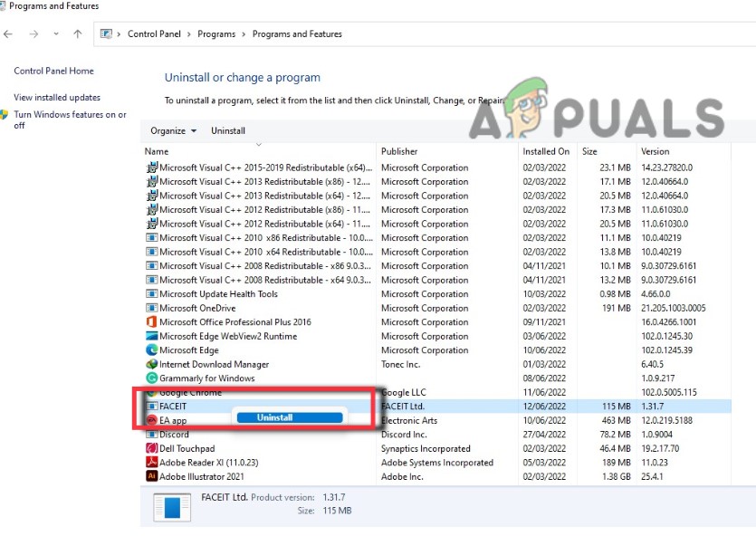Screen dimensions: 756x536
Task: Select the FACEIT program icon
Action: [x=152, y=407]
